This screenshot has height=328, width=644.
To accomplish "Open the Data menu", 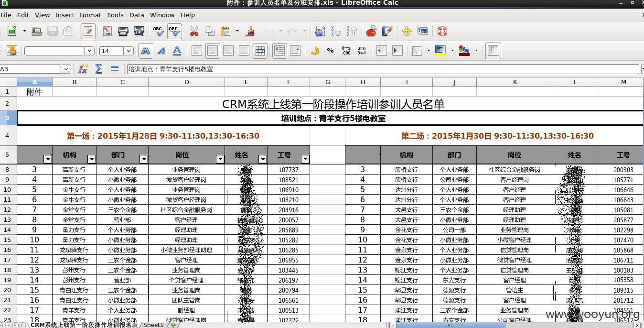I will tap(137, 15).
